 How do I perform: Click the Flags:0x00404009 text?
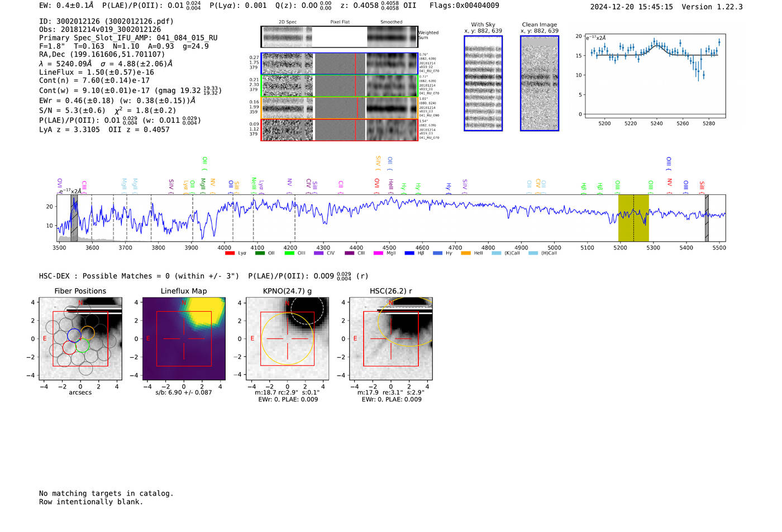coord(464,6)
